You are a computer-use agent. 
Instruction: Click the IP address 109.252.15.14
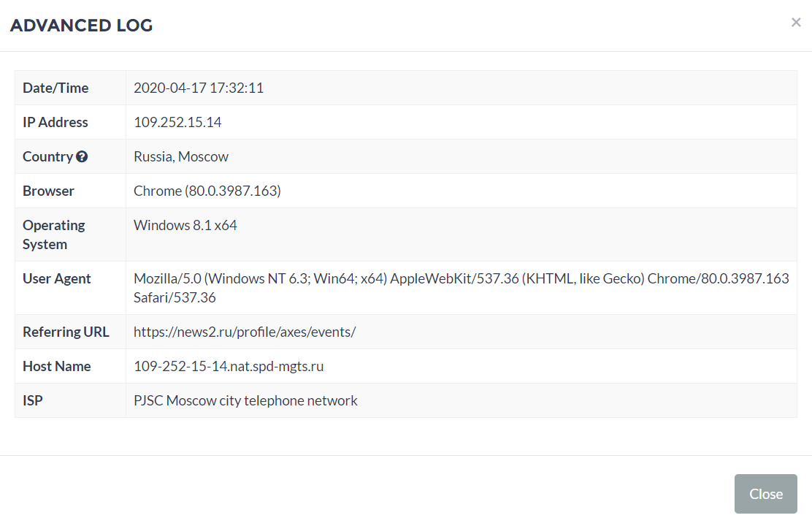(177, 122)
